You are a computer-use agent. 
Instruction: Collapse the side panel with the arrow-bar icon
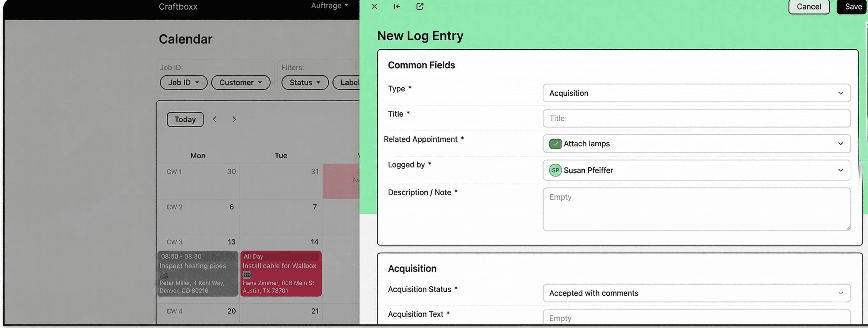397,6
